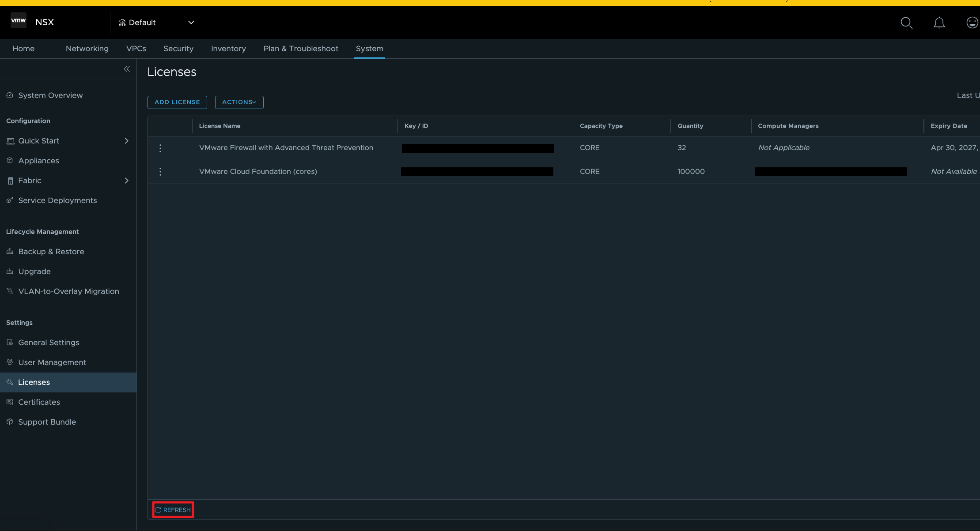Image resolution: width=980 pixels, height=531 pixels.
Task: Click the smiley feedback icon
Action: tap(972, 23)
